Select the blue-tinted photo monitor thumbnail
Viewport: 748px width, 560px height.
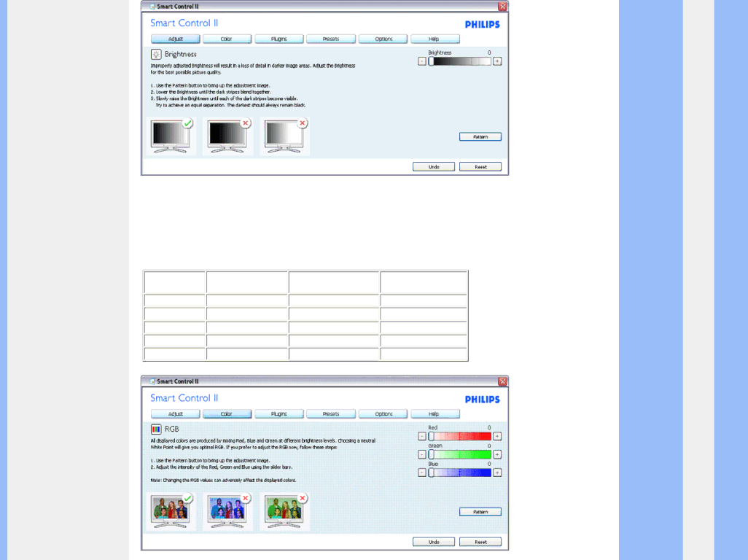click(x=227, y=511)
